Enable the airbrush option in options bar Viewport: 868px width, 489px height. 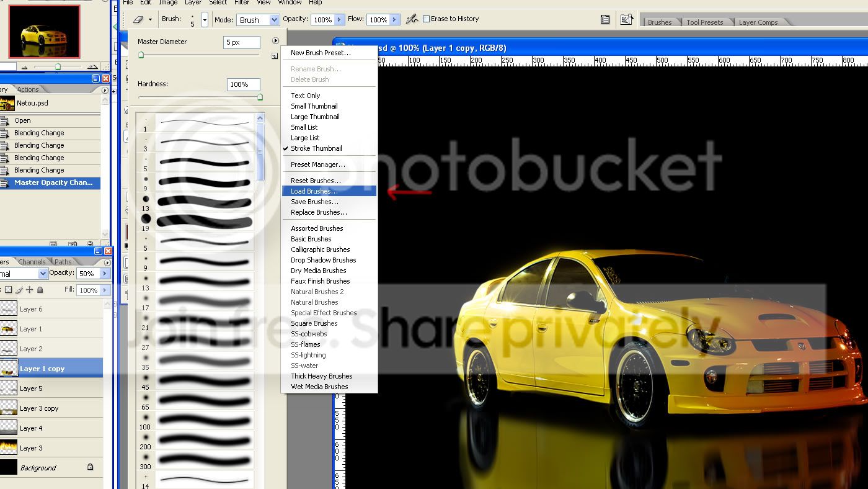412,19
